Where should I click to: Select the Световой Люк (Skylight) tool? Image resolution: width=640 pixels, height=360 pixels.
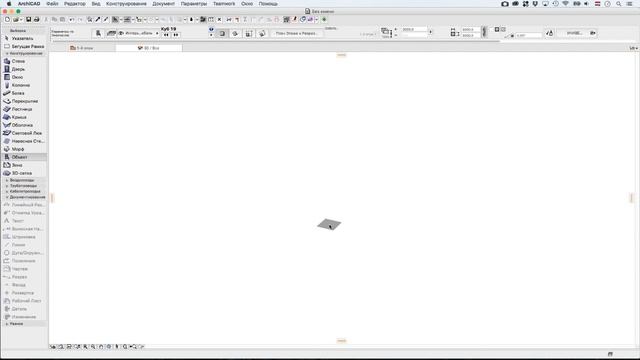point(24,133)
